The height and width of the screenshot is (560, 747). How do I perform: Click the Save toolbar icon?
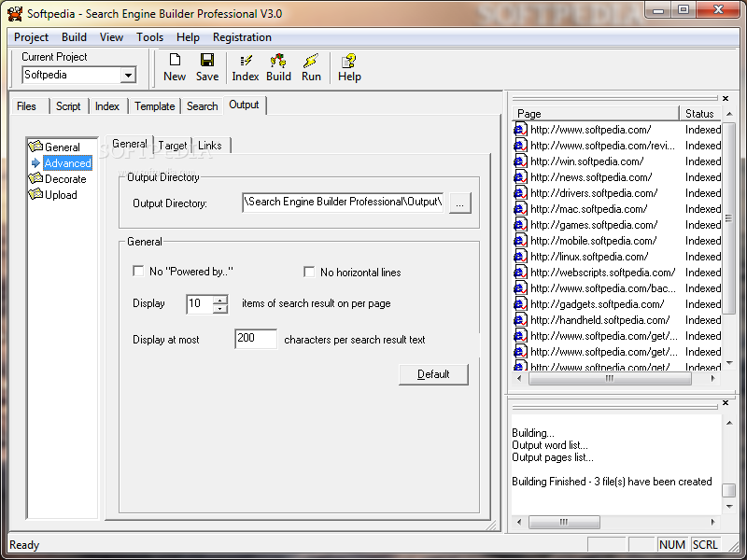(207, 60)
